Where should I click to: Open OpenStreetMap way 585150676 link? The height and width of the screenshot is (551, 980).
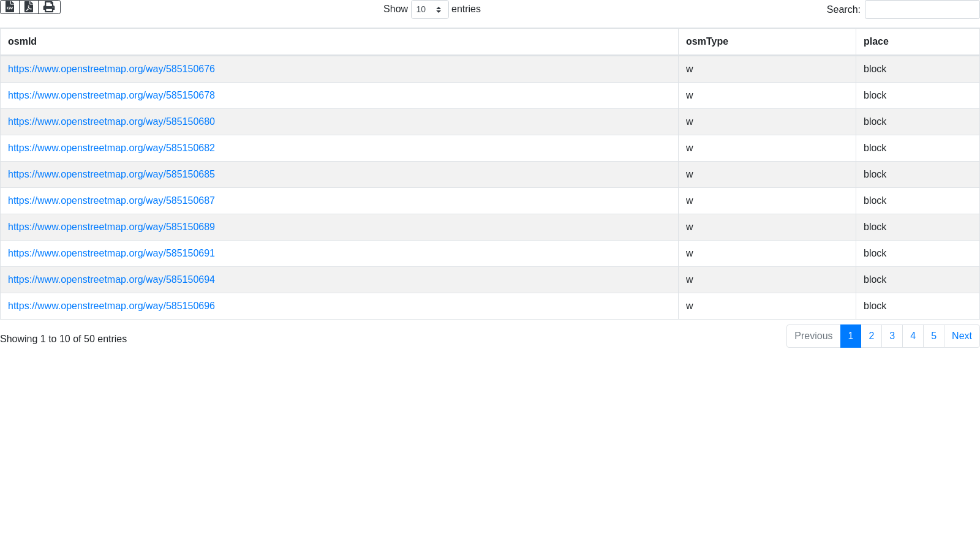point(111,69)
